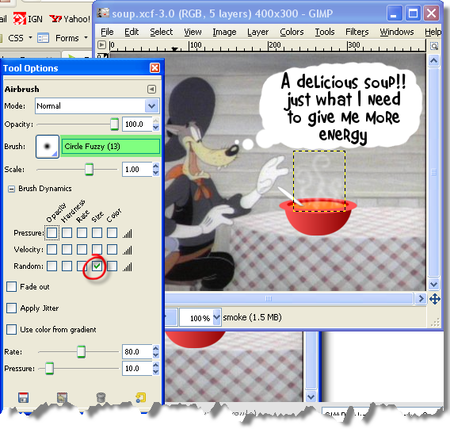
Task: Click the Pressure row curve icon
Action: point(127,233)
